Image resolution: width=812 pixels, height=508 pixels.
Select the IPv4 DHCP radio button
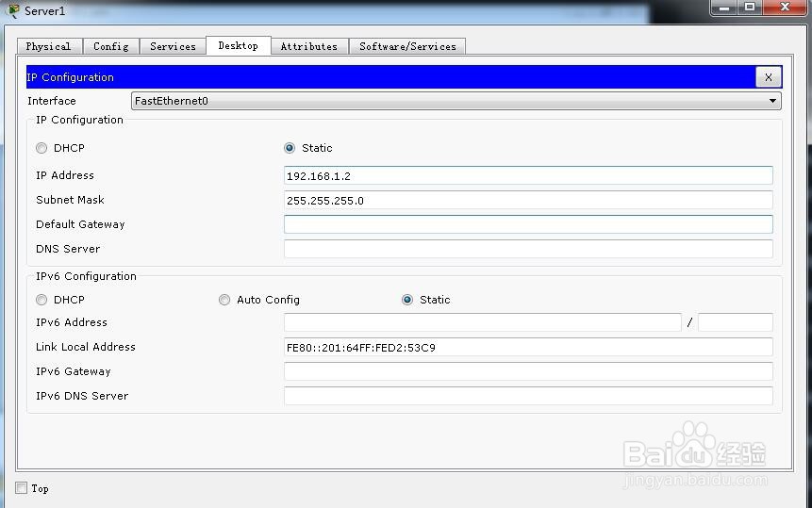pos(41,148)
